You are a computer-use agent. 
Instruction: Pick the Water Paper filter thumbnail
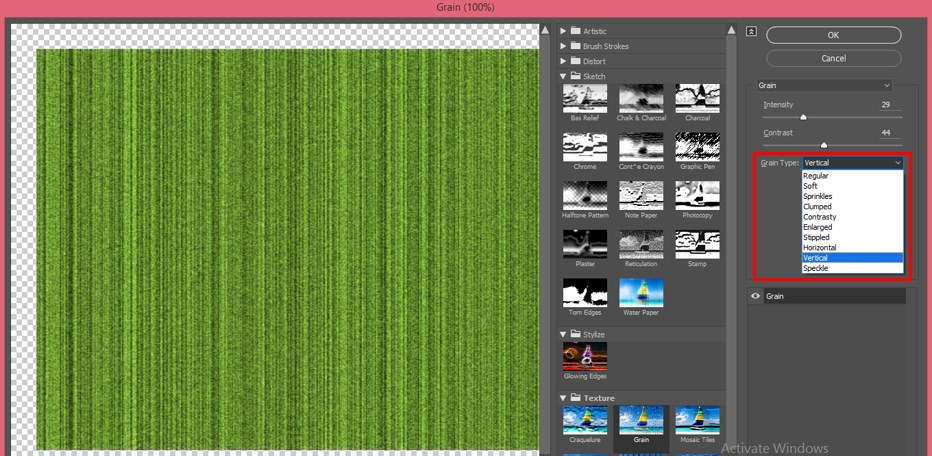(641, 293)
